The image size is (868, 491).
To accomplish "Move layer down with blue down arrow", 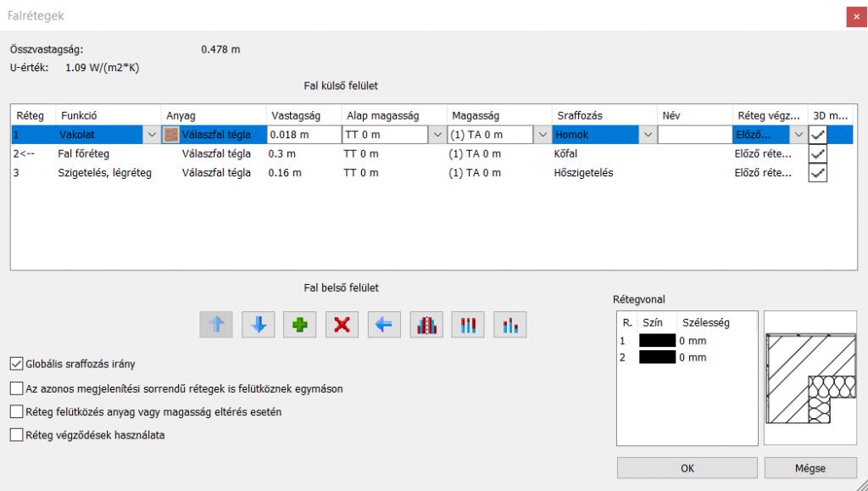I will click(x=259, y=325).
